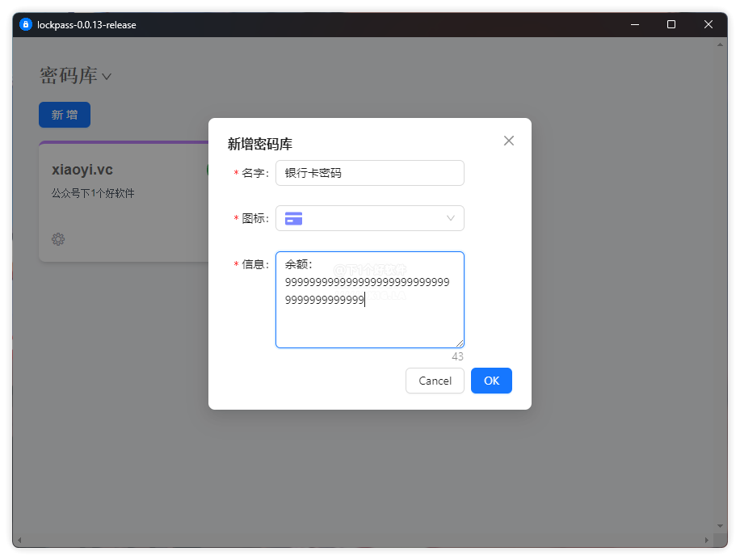This screenshot has width=740, height=560.
Task: Minimize the lockpass window
Action: click(x=634, y=24)
